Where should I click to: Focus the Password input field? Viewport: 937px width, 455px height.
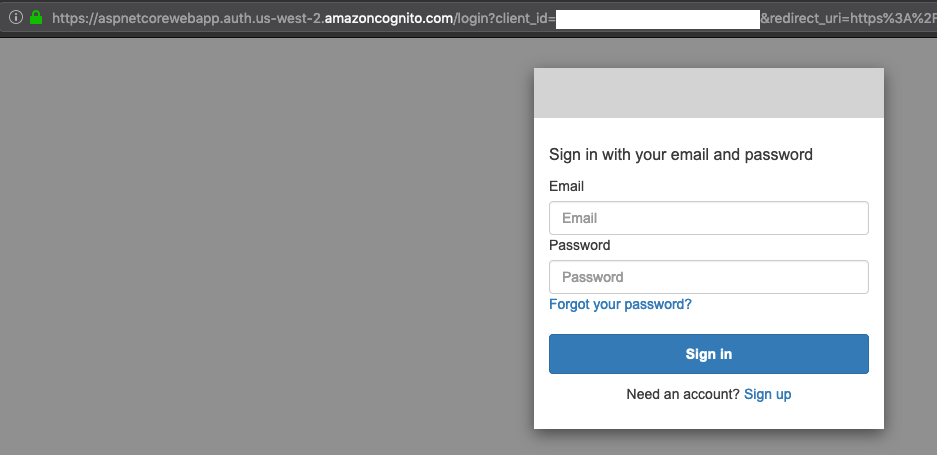tap(709, 277)
